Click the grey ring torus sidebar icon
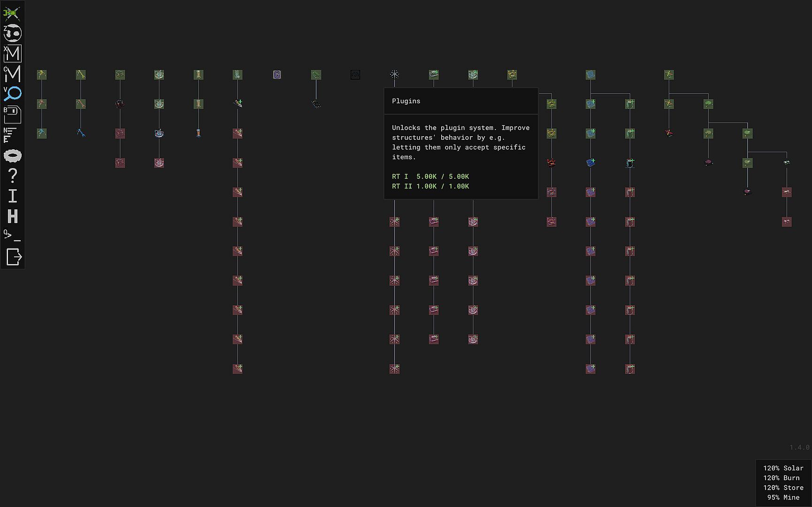The image size is (812, 507). click(x=13, y=155)
